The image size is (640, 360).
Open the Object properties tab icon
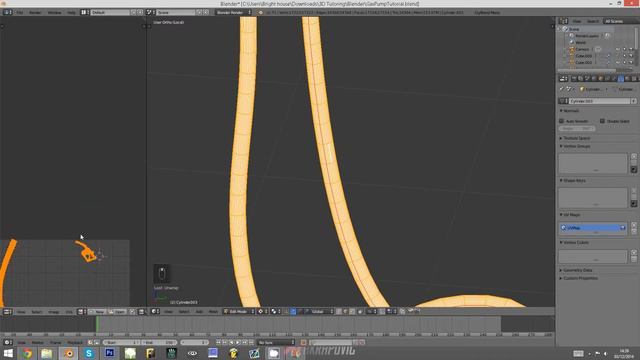(600, 79)
